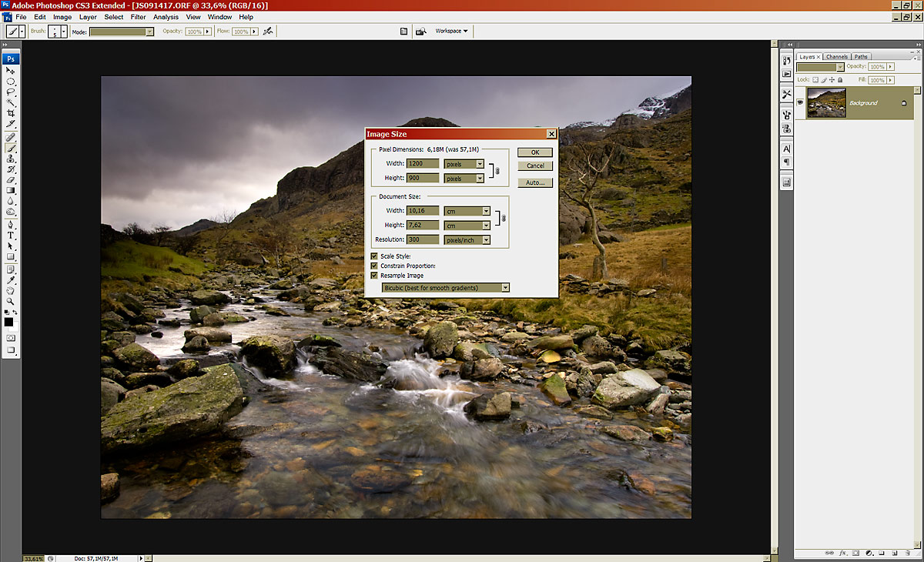
Task: Click OK in the Image Size dialog
Action: [x=535, y=152]
